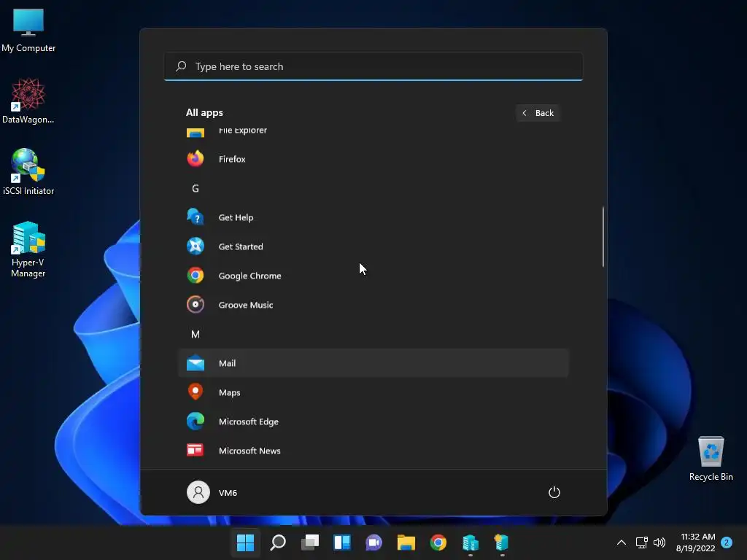
Task: Switch to last taskbar app with yellow-topped server
Action: click(x=502, y=542)
